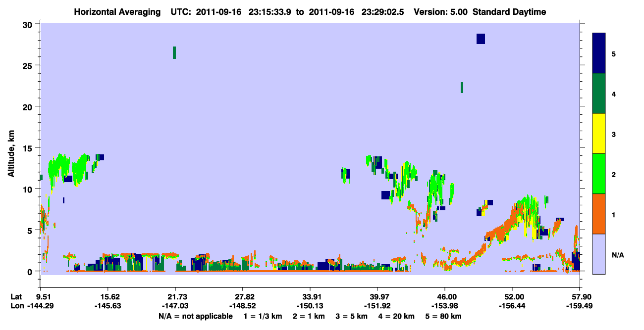Viewport: 644px width, 330px height.
Task: Click the 'N/A = not applicable' legend note
Action: point(195,316)
